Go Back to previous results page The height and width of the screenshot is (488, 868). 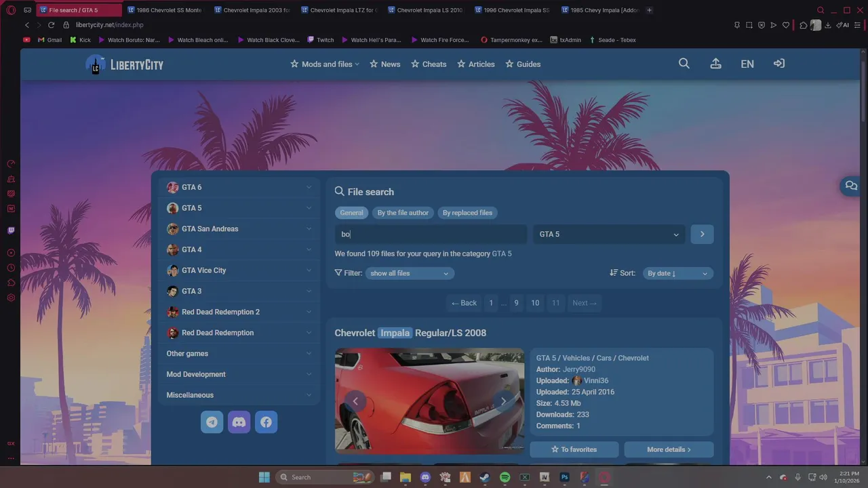click(464, 303)
